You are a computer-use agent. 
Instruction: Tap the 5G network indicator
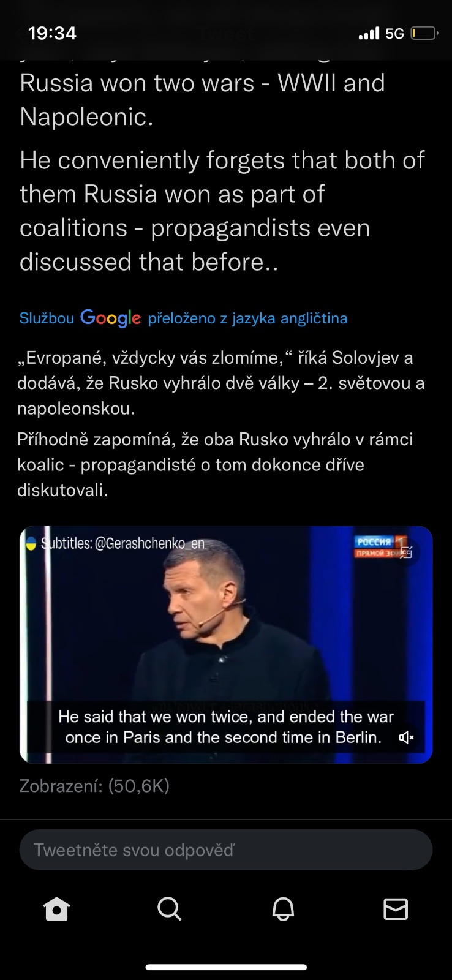(394, 34)
